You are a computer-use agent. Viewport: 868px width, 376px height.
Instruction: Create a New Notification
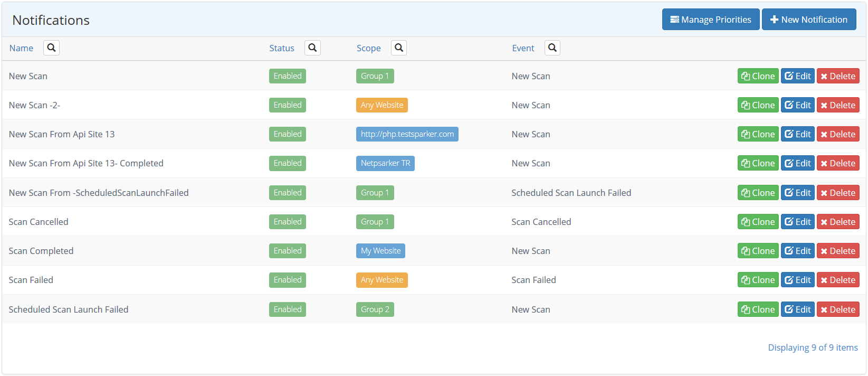[x=808, y=20]
